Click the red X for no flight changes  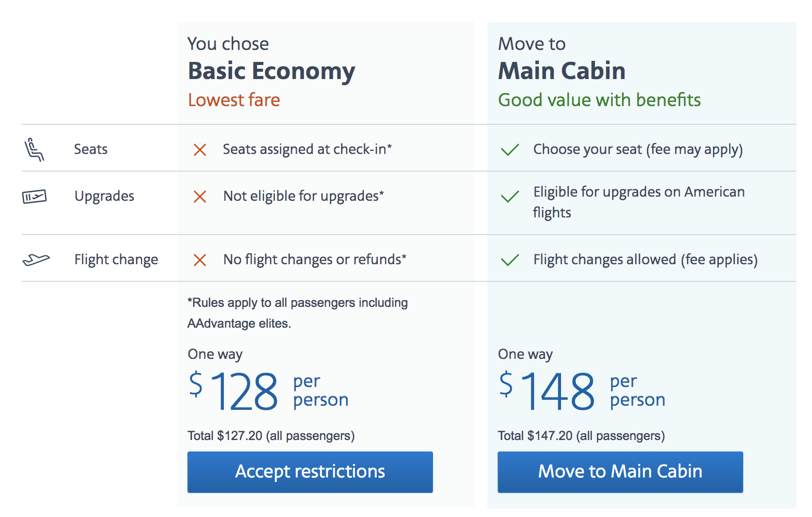click(x=200, y=260)
